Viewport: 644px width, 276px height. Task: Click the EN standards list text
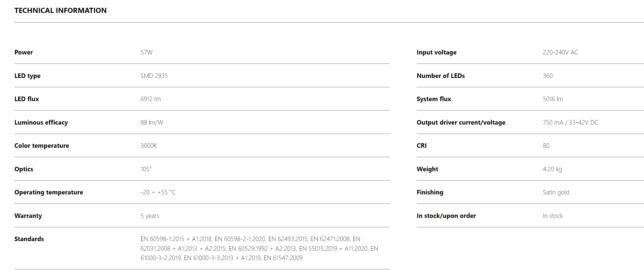coord(259,248)
